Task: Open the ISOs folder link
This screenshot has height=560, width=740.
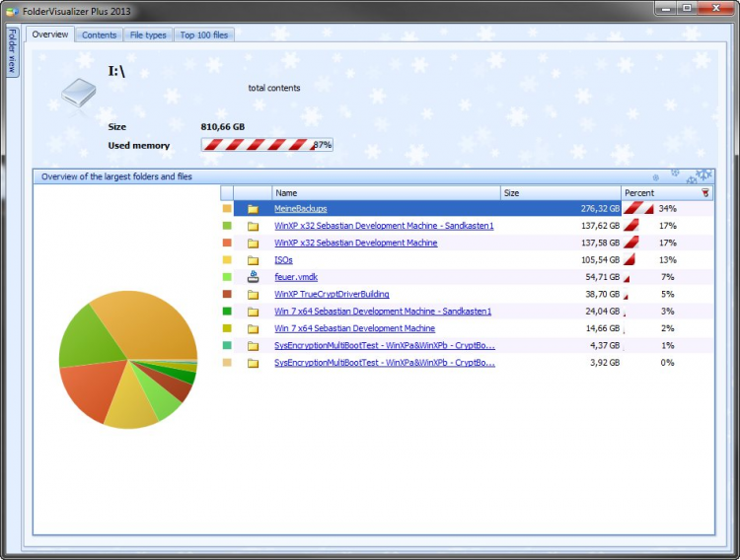Action: point(283,260)
